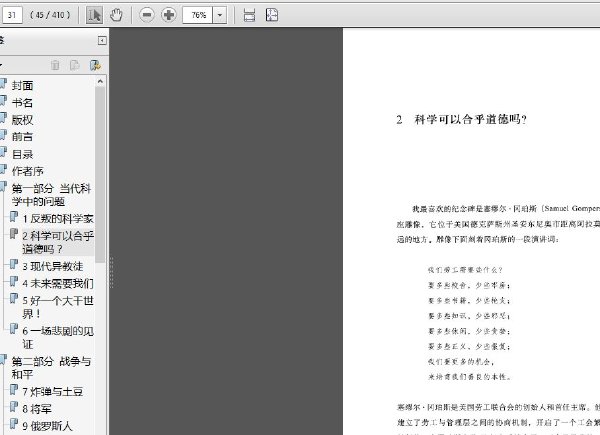Open bookmark 7 炸弹与土豆
Screen dimensions: 600x435
point(52,391)
